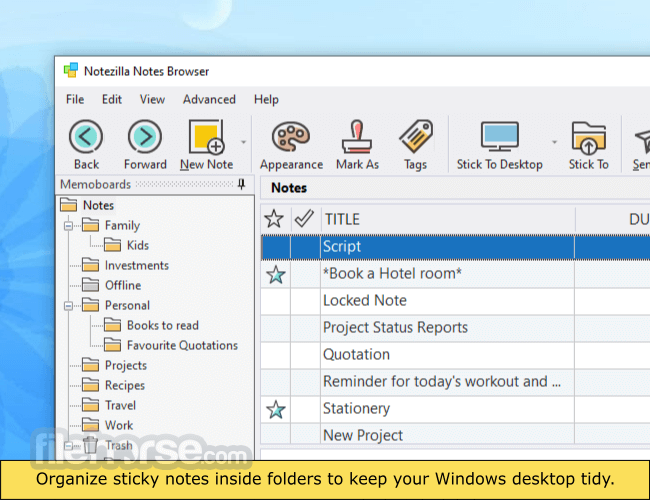Collapse the Family folder node

[68, 226]
